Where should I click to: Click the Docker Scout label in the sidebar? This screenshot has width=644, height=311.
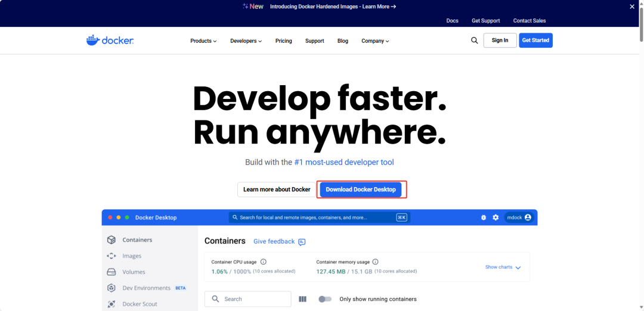coord(140,304)
